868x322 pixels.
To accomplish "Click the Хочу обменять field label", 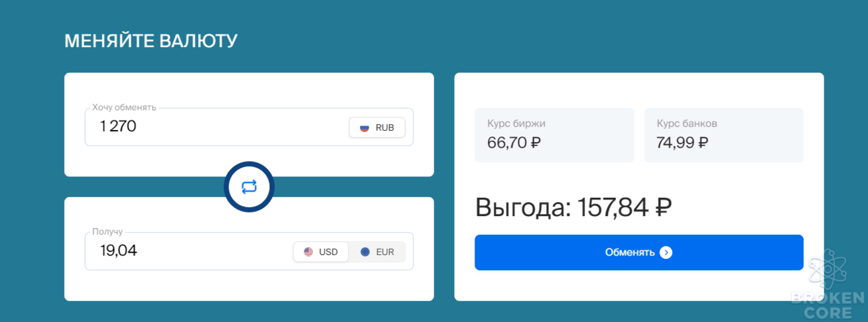I will [124, 107].
